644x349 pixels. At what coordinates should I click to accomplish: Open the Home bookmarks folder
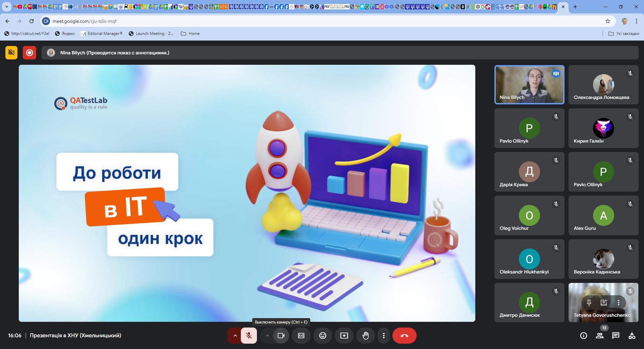point(190,34)
